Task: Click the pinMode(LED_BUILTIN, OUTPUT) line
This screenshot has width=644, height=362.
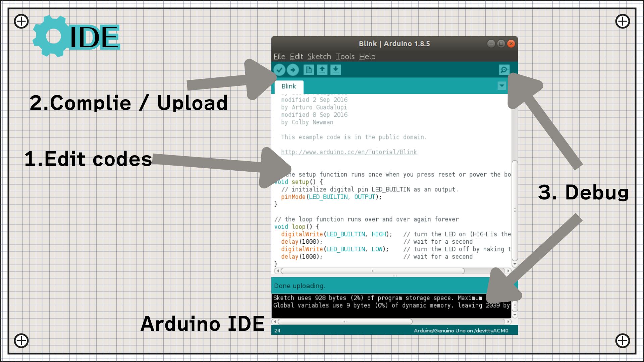Action: [x=331, y=197]
